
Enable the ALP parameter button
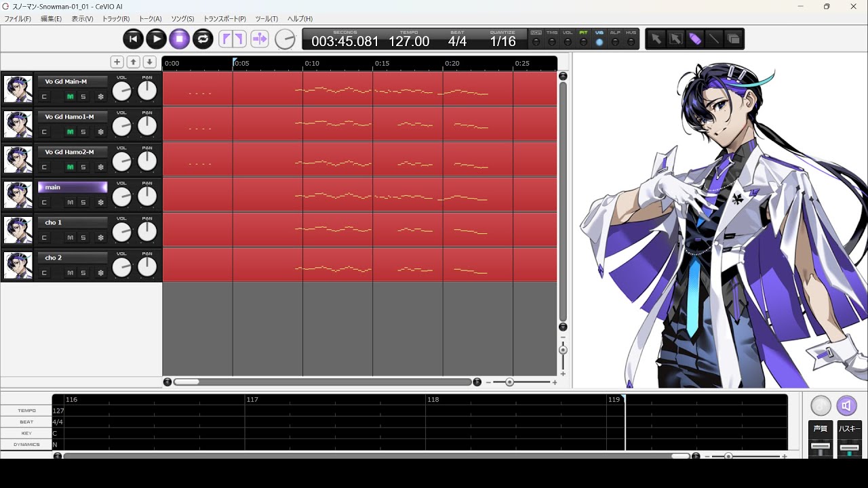point(615,39)
